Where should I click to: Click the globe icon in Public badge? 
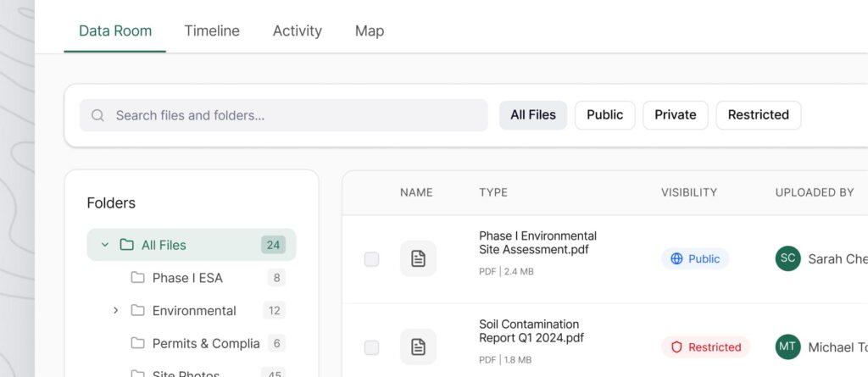[x=676, y=259]
